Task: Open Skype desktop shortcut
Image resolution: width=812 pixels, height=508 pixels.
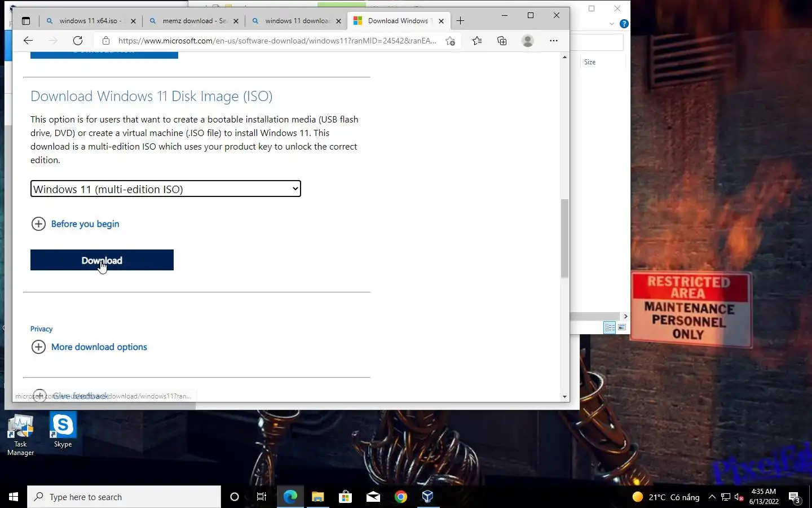Action: (x=63, y=431)
